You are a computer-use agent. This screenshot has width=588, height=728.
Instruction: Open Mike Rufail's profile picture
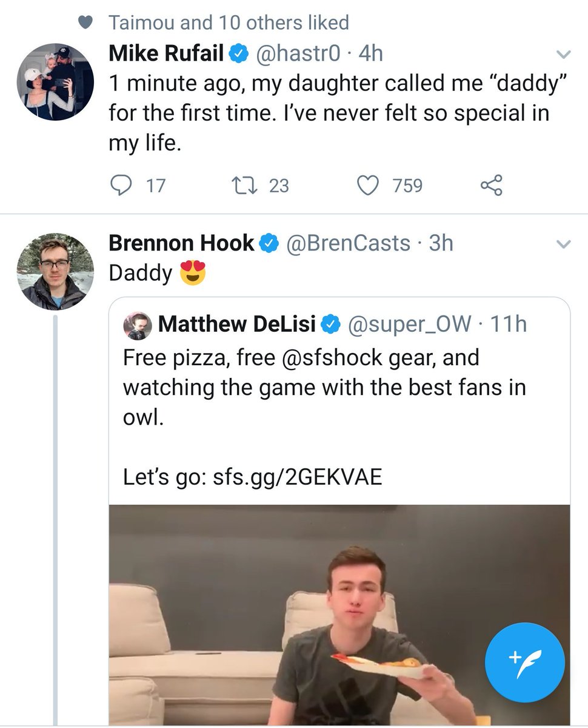point(55,81)
